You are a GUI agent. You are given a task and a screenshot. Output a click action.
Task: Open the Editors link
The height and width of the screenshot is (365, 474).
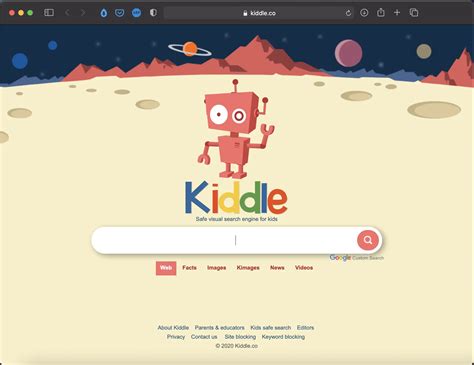pos(305,328)
